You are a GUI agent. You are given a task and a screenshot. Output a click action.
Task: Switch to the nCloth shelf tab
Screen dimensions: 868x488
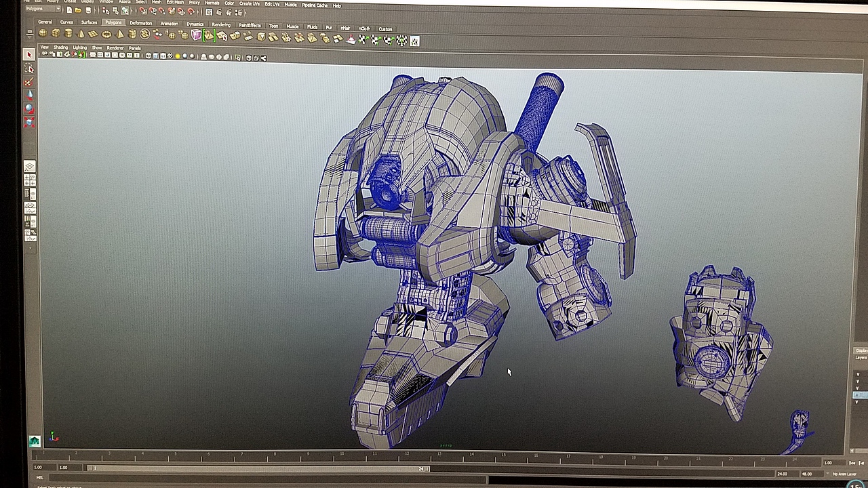(x=365, y=28)
